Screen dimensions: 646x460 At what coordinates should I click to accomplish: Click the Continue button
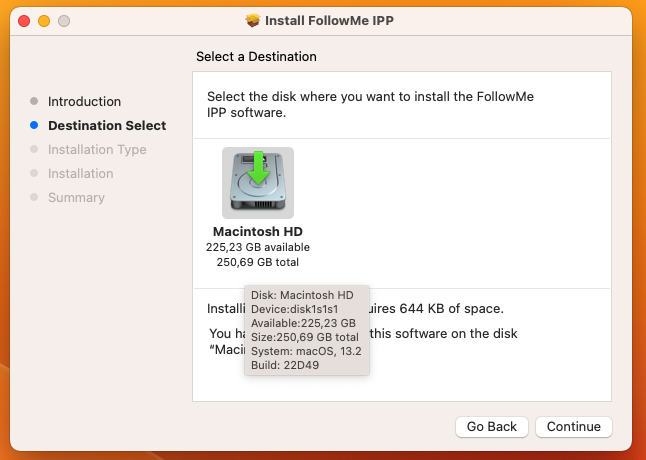click(x=573, y=427)
